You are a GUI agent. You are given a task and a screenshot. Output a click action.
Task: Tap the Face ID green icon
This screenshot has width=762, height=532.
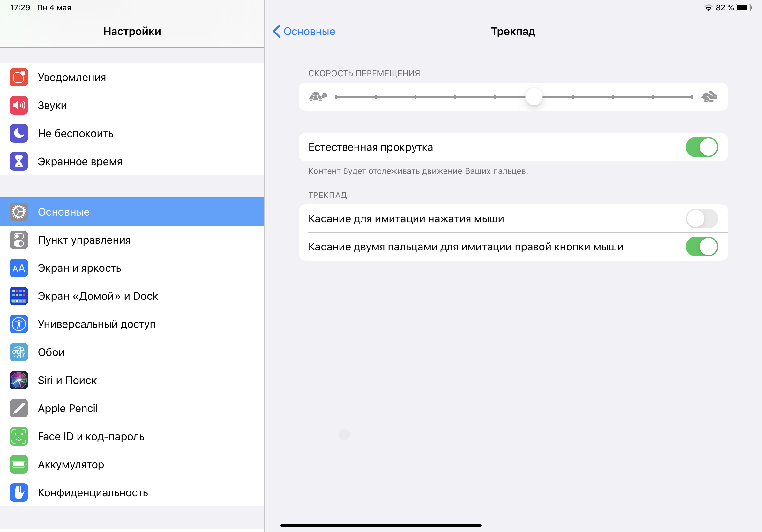click(x=19, y=436)
